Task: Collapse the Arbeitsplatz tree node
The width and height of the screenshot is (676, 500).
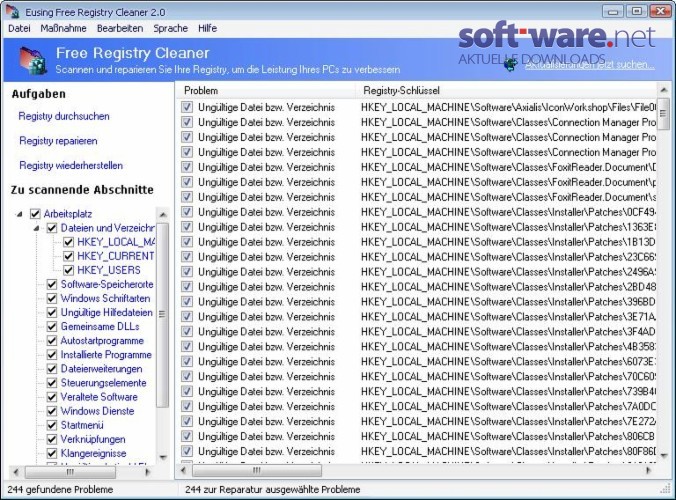Action: coord(19,214)
